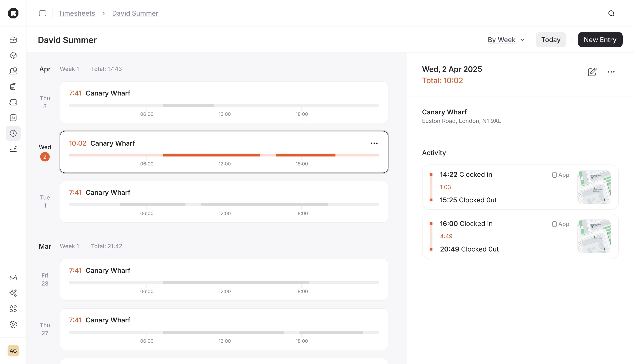Click the search magnifier icon
The image size is (634, 364).
tap(611, 13)
